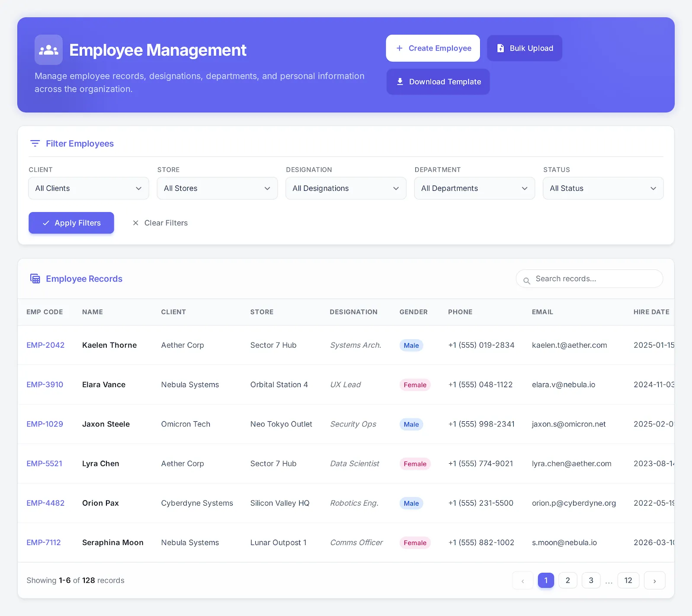Expand the All Designations dropdown
692x616 pixels.
345,188
